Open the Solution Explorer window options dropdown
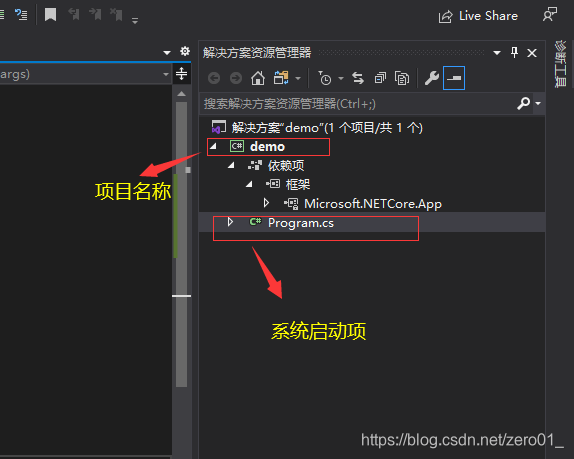Viewport: 574px width, 459px height. [x=497, y=53]
